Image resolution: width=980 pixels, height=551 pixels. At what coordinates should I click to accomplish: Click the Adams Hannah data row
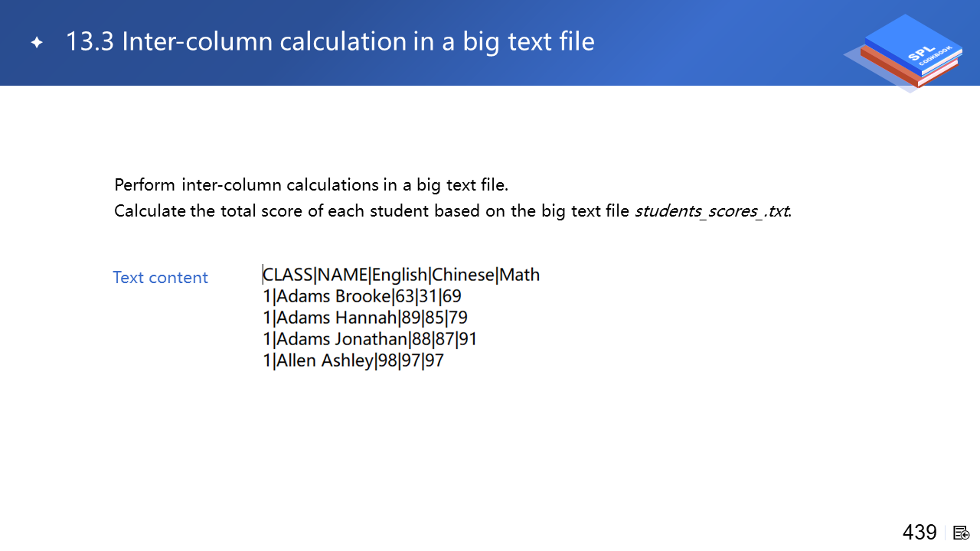[365, 318]
